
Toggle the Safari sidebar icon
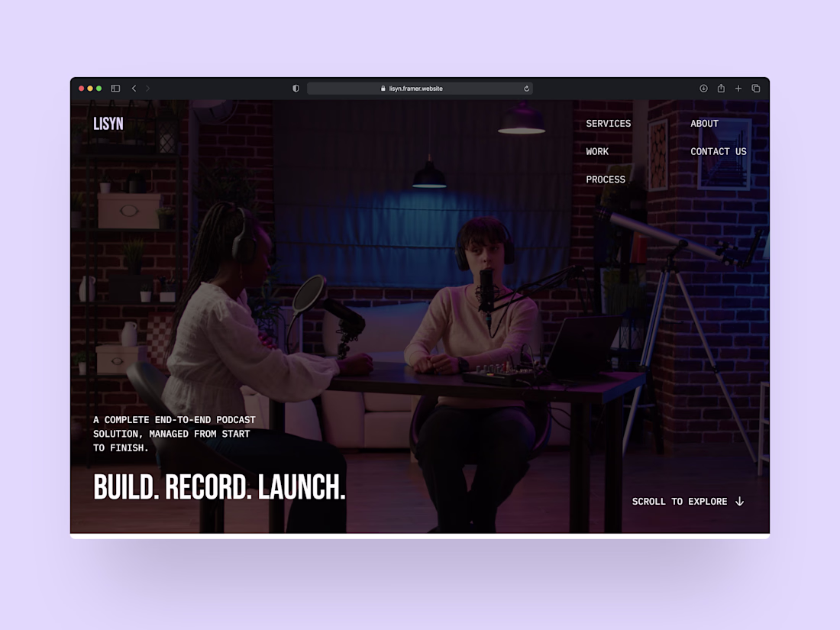tap(115, 89)
